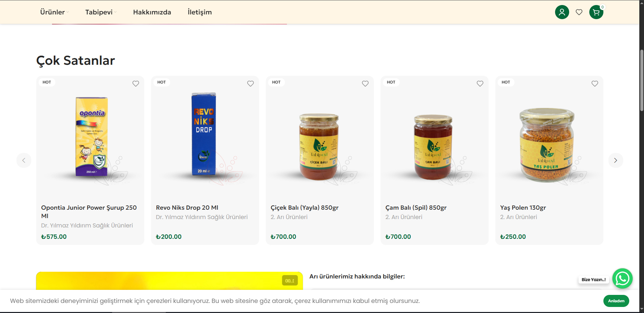The width and height of the screenshot is (644, 313).
Task: Add Çam Balı (Spil) to wishlist
Action: tap(480, 84)
